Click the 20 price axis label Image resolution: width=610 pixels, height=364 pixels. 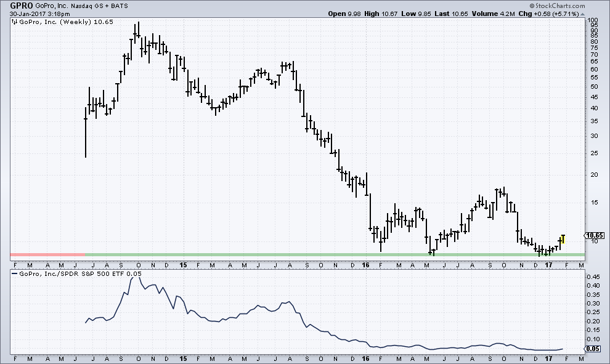pyautogui.click(x=594, y=175)
